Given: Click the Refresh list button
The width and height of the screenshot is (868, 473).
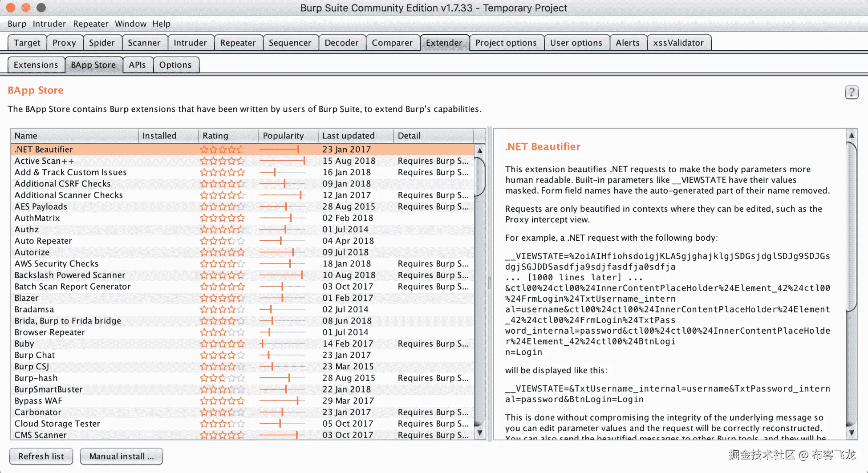Looking at the screenshot, I should [x=41, y=456].
